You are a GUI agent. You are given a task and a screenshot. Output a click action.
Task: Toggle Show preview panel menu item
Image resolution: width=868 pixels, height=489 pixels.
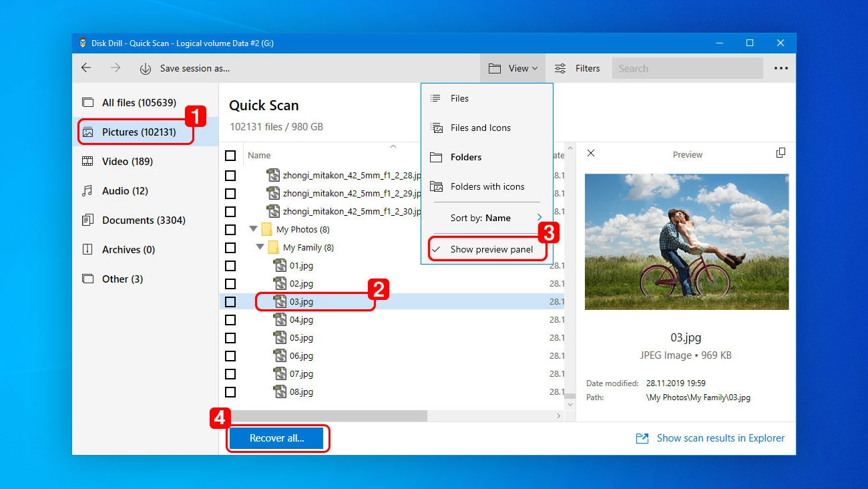click(x=487, y=249)
